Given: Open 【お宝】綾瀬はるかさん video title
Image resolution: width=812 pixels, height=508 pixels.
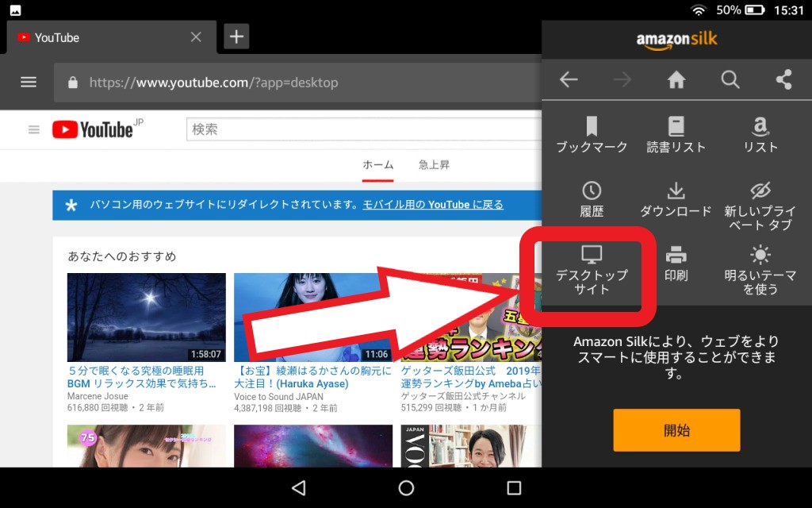Looking at the screenshot, I should point(312,377).
